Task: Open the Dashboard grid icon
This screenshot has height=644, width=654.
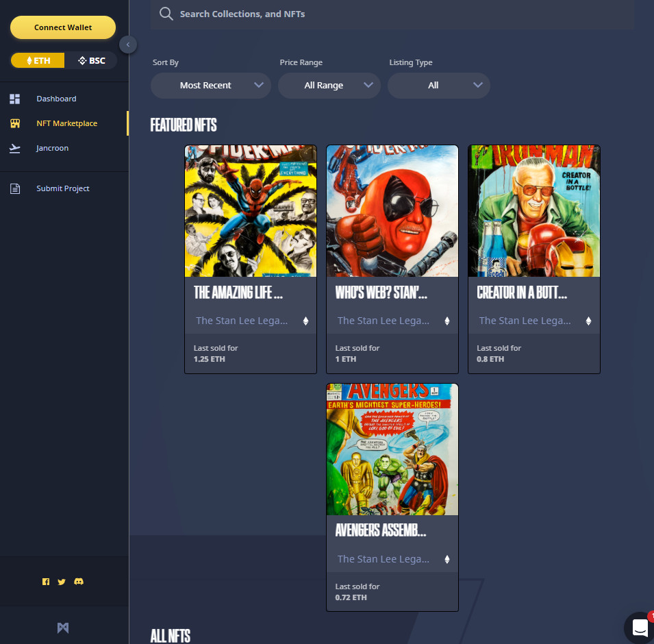Action: (14, 99)
